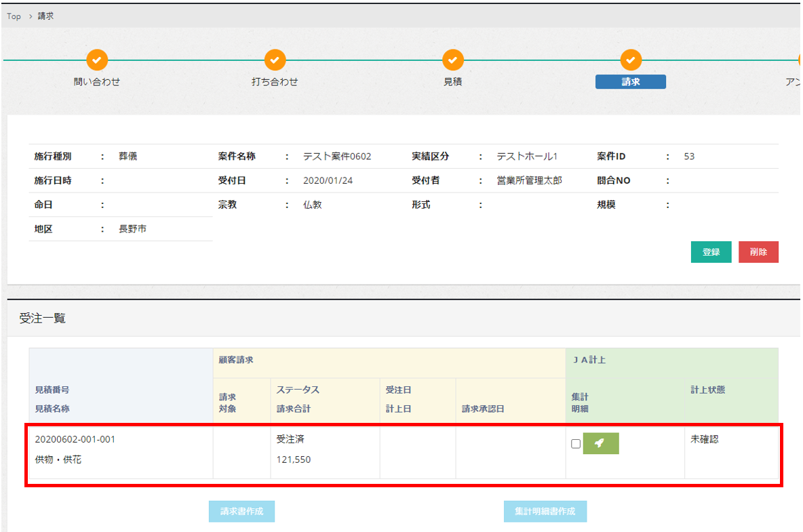This screenshot has height=532, width=803.
Task: Switch to the 打ち合わせ step
Action: [x=275, y=82]
